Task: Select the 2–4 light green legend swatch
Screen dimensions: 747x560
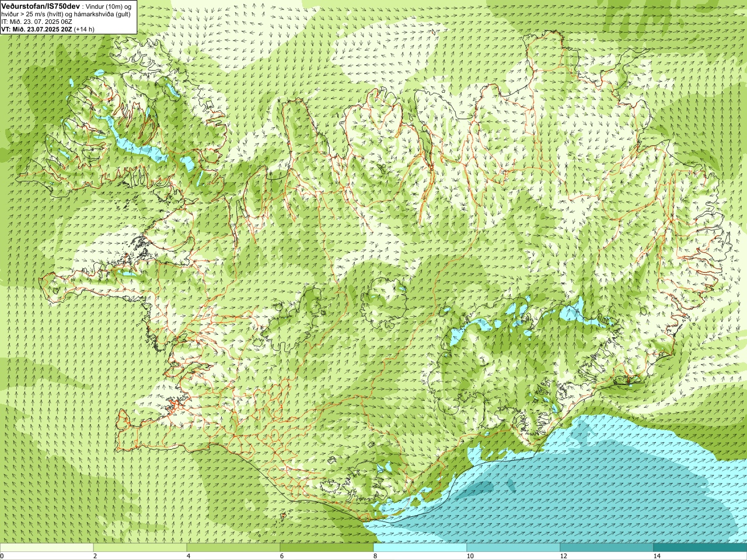Action: point(140,548)
